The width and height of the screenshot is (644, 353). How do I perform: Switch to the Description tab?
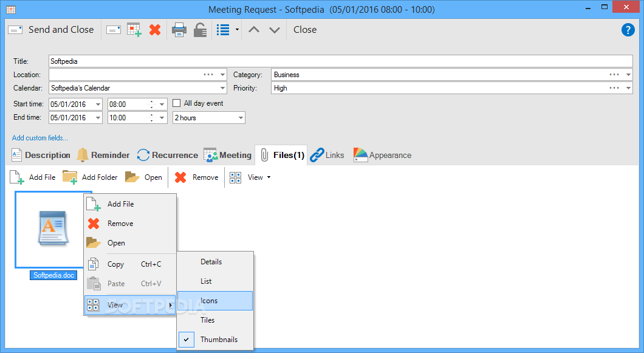point(41,155)
